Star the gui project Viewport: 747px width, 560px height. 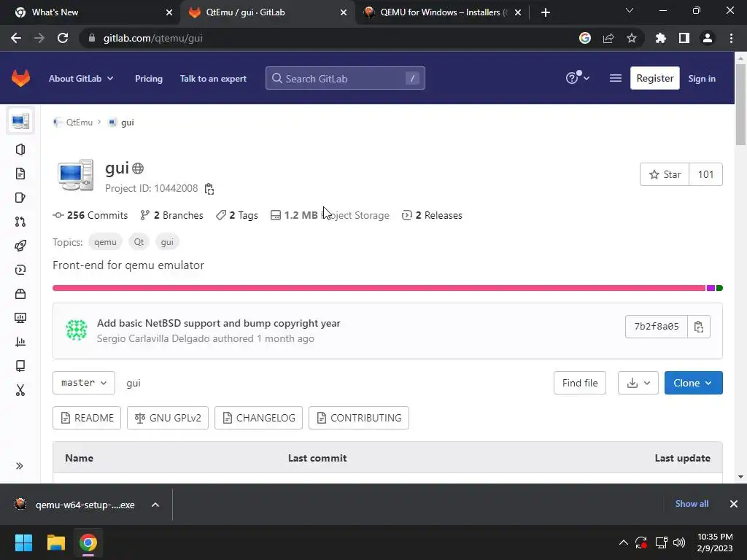click(665, 174)
